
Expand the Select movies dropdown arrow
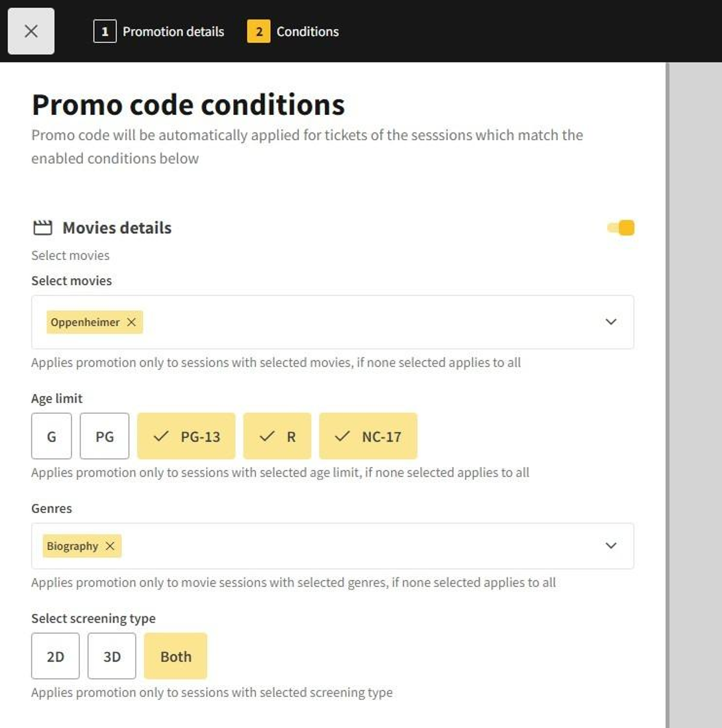tap(611, 322)
